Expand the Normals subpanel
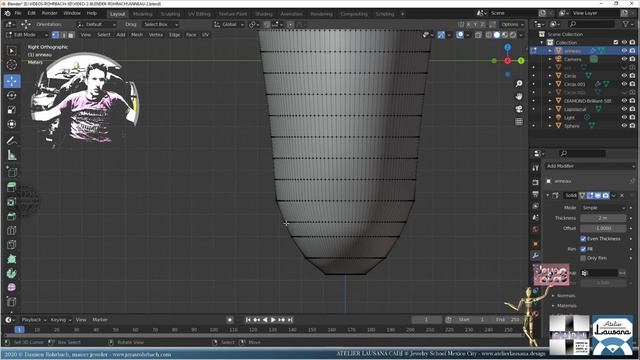Screen dimensions: 640x360 566,296
